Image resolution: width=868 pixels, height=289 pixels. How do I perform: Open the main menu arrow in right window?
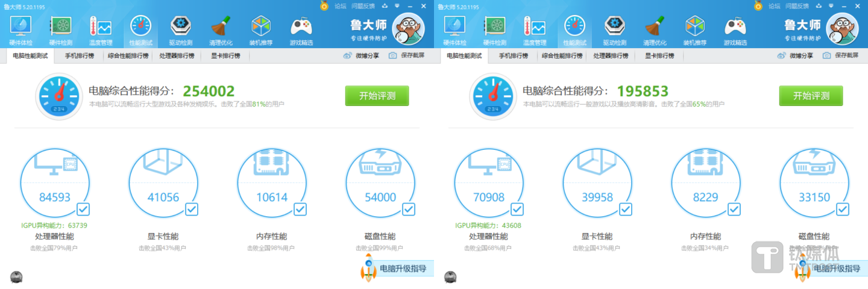click(832, 6)
